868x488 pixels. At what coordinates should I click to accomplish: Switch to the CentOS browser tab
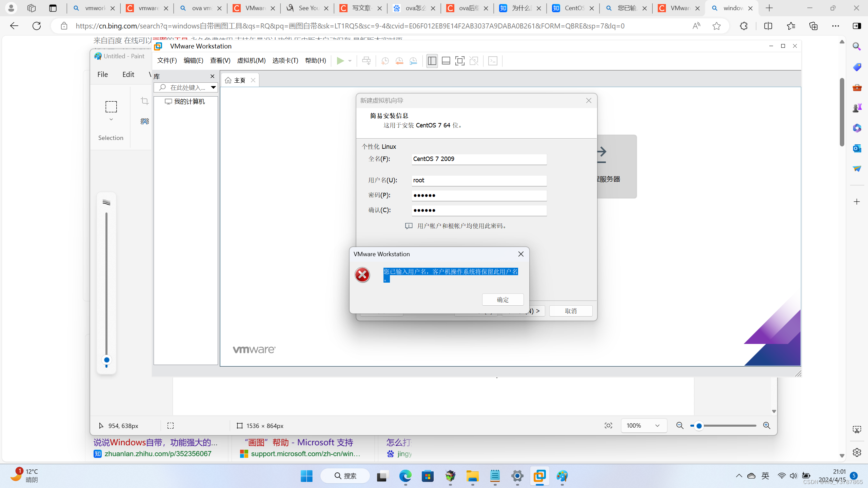click(x=573, y=8)
